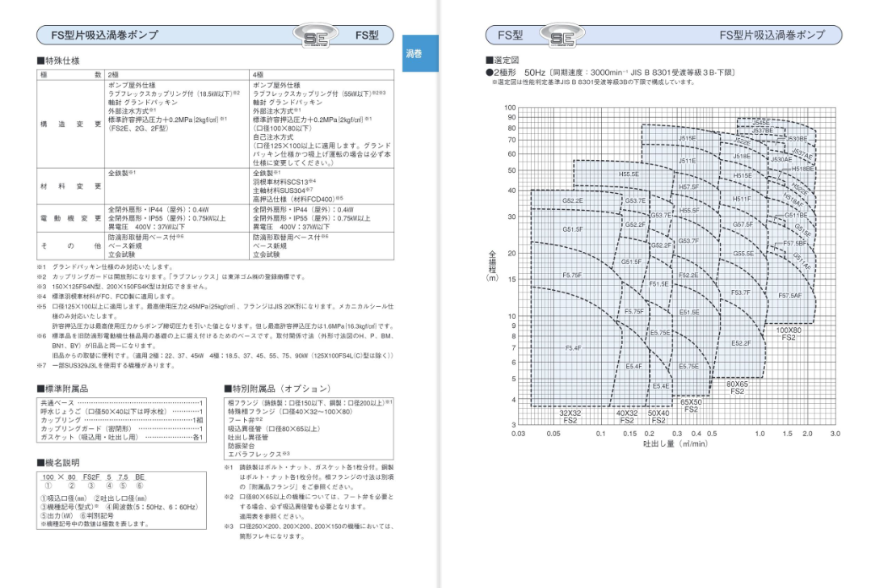Click the 50X40 FS2 pump size label
Screen dimensions: 871x588
tap(659, 417)
